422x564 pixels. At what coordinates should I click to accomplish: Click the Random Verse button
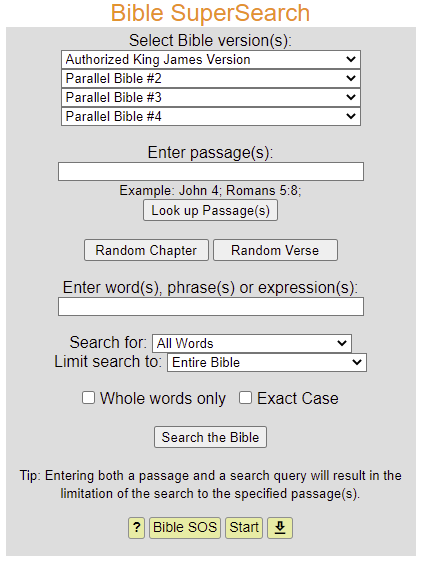(275, 250)
